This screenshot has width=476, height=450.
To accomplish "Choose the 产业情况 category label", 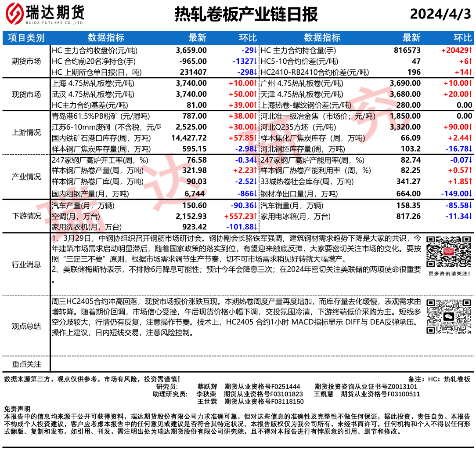I will point(26,177).
